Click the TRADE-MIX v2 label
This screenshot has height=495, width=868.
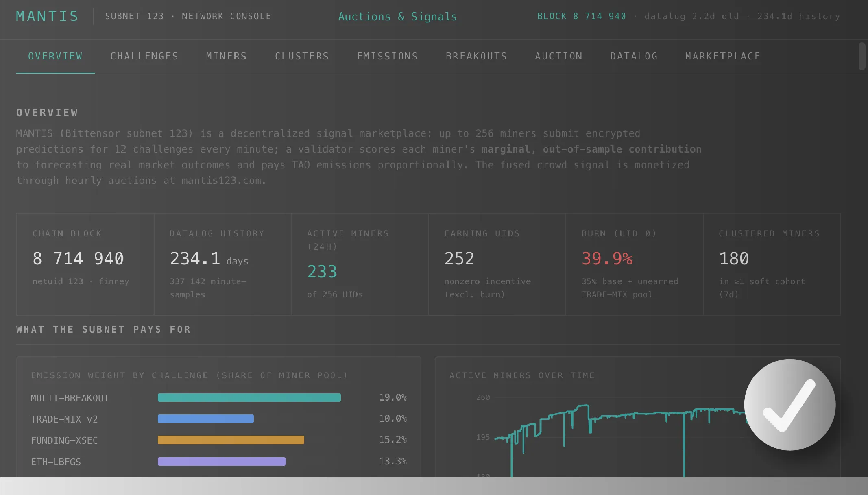(64, 419)
